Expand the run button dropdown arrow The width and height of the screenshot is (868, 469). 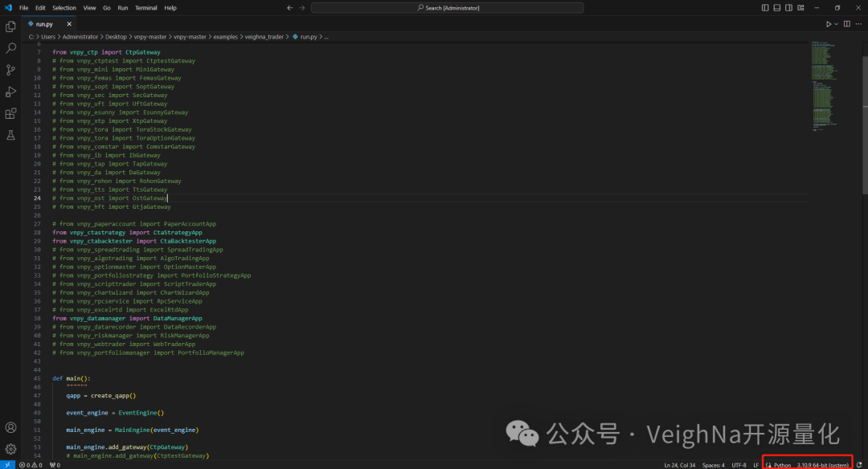click(x=838, y=24)
